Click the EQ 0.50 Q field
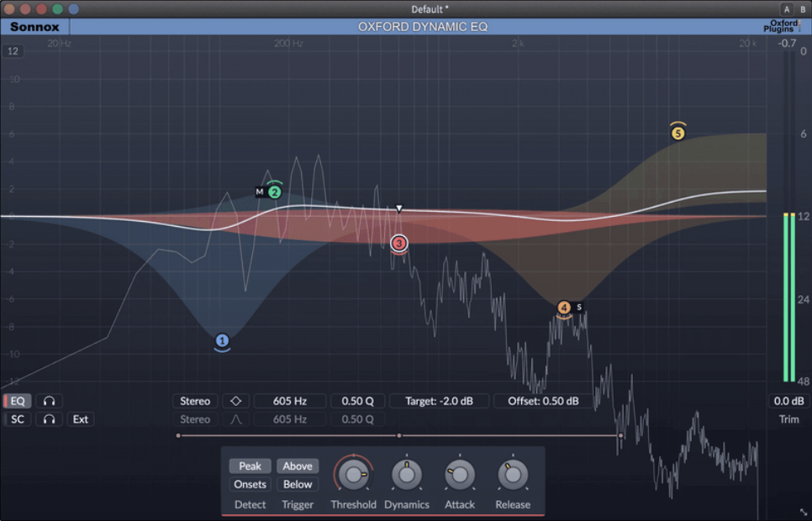The width and height of the screenshot is (812, 521). click(358, 401)
